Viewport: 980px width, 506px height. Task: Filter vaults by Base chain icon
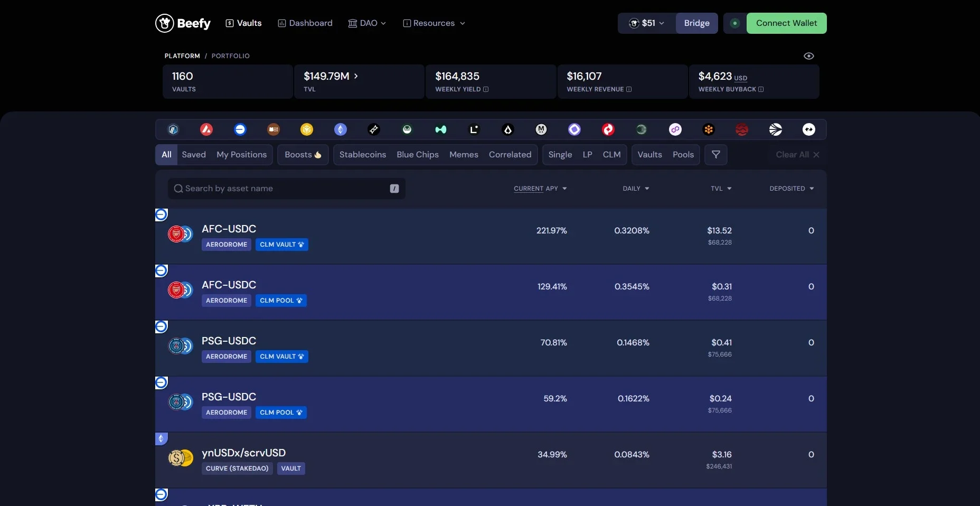(240, 129)
